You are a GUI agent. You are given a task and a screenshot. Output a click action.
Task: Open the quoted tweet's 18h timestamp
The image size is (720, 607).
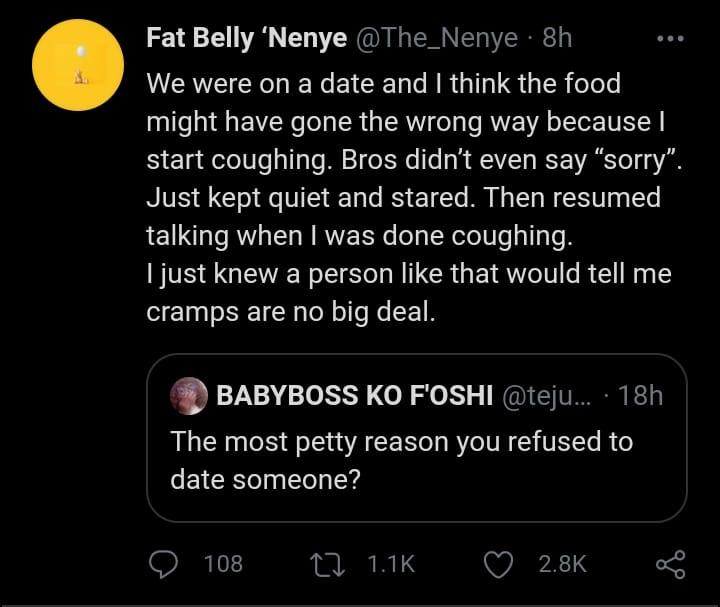pyautogui.click(x=641, y=396)
